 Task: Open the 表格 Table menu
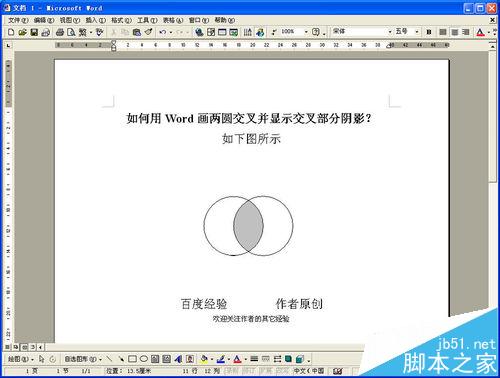173,20
